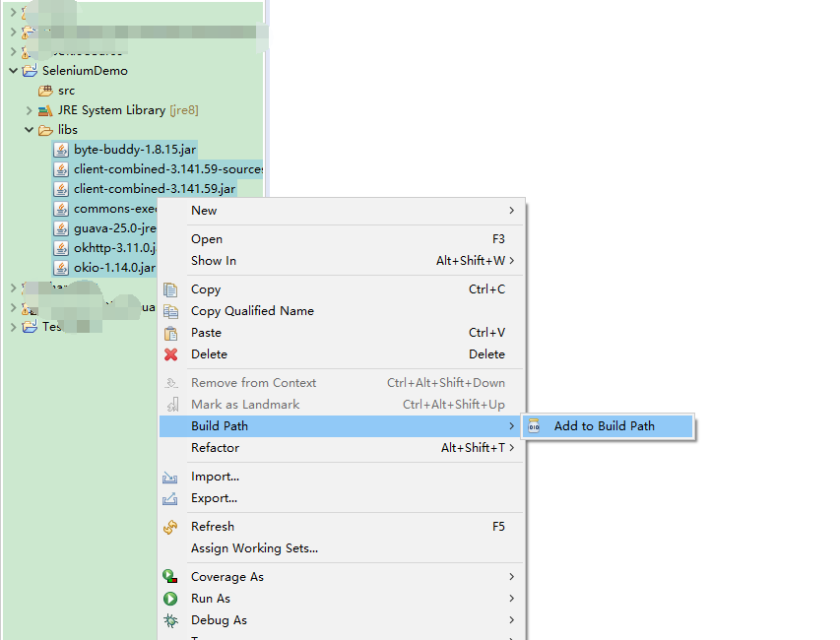Click the client-combined-3.141.59.jar file icon

coord(62,189)
